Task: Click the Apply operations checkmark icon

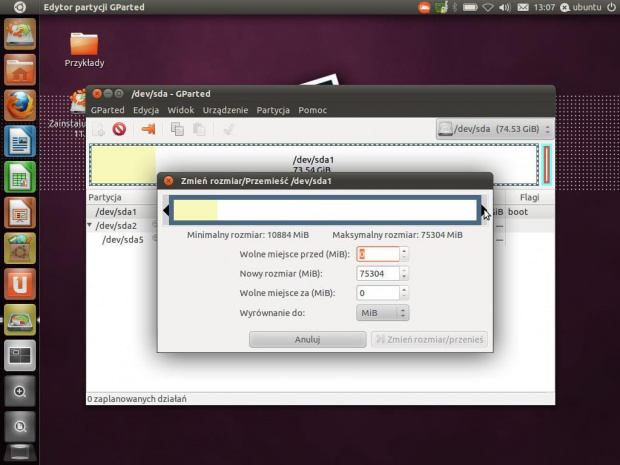Action: tap(229, 129)
